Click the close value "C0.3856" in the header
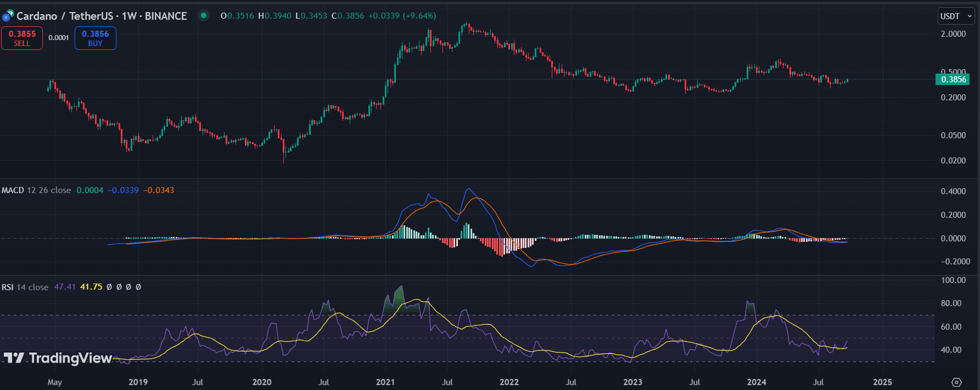Image resolution: width=980 pixels, height=390 pixels. click(x=348, y=16)
